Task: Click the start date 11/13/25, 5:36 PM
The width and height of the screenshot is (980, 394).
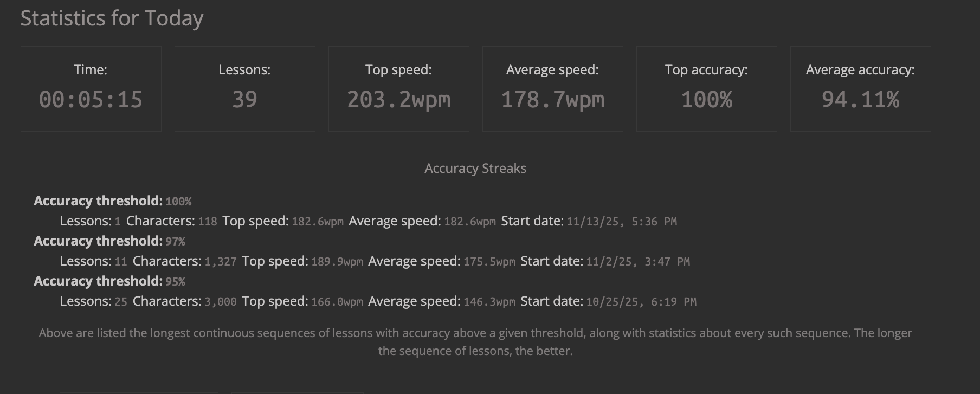Action: pos(622,222)
